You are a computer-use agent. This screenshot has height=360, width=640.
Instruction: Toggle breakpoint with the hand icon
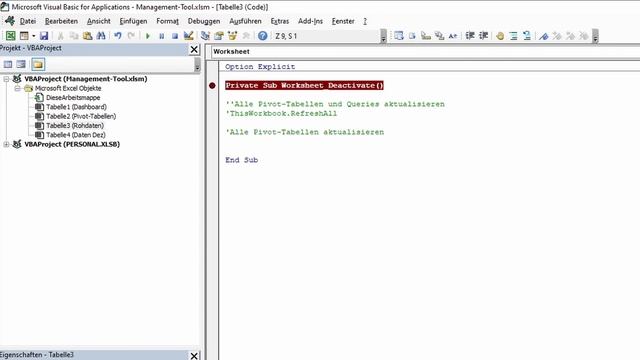[500, 36]
